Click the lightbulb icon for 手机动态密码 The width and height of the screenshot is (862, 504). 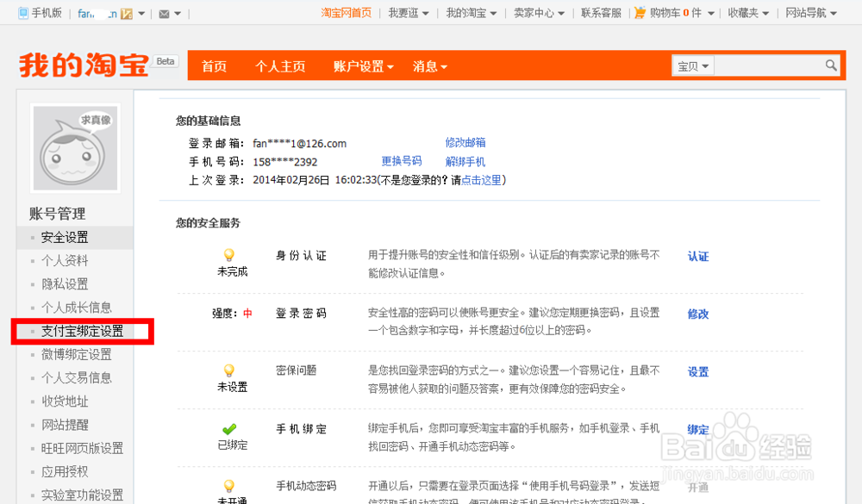pyautogui.click(x=229, y=485)
